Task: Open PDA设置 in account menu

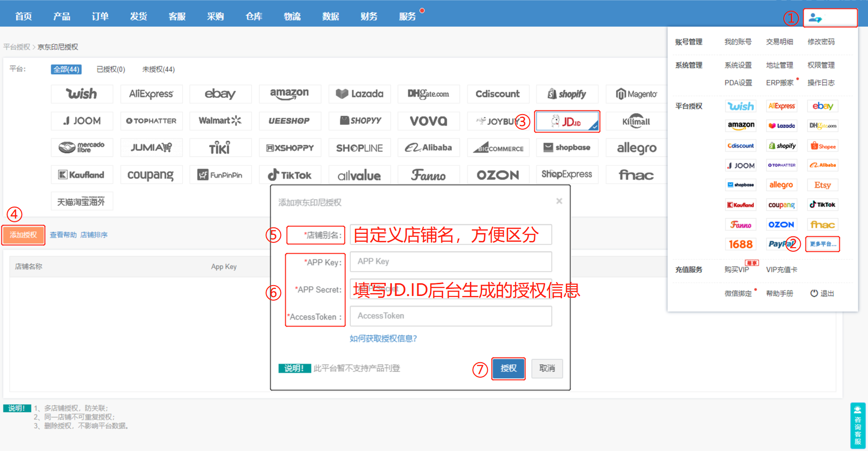Action: pyautogui.click(x=738, y=83)
